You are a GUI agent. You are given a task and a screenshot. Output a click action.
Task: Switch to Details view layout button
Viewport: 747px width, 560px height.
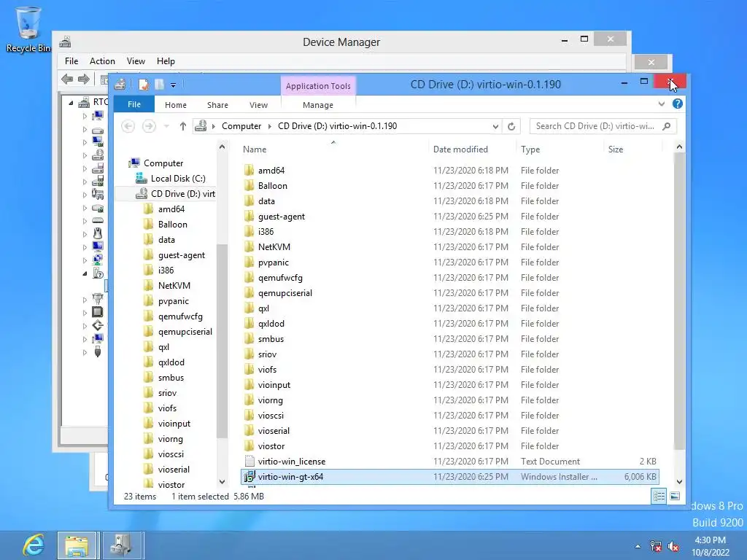(659, 497)
